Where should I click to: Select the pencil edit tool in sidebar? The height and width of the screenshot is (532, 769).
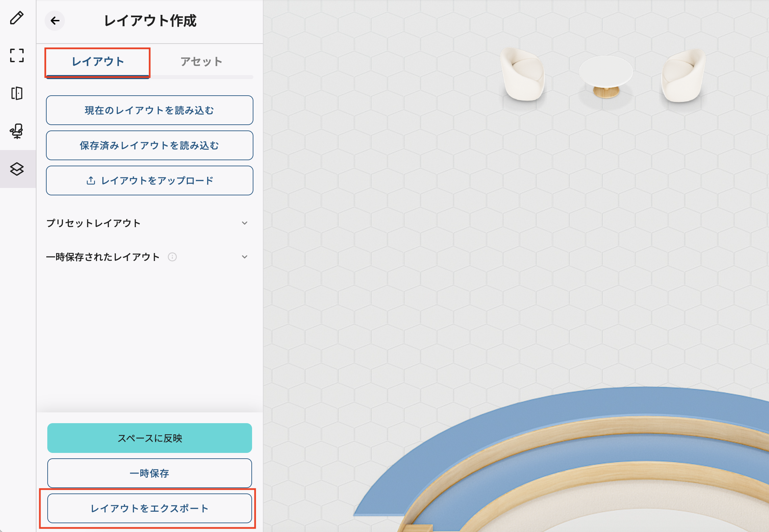click(17, 18)
